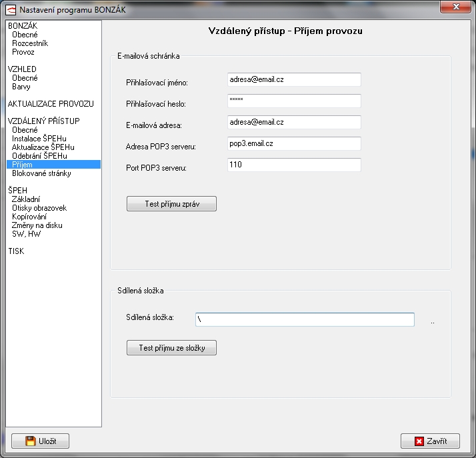Viewport: 476px width, 458px height.
Task: Open Kopírování settings page
Action: 29,217
